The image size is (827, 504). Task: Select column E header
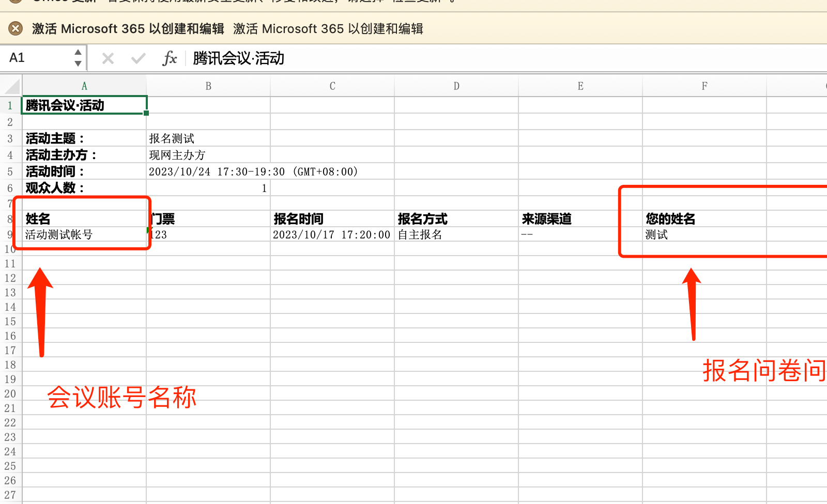pos(580,86)
